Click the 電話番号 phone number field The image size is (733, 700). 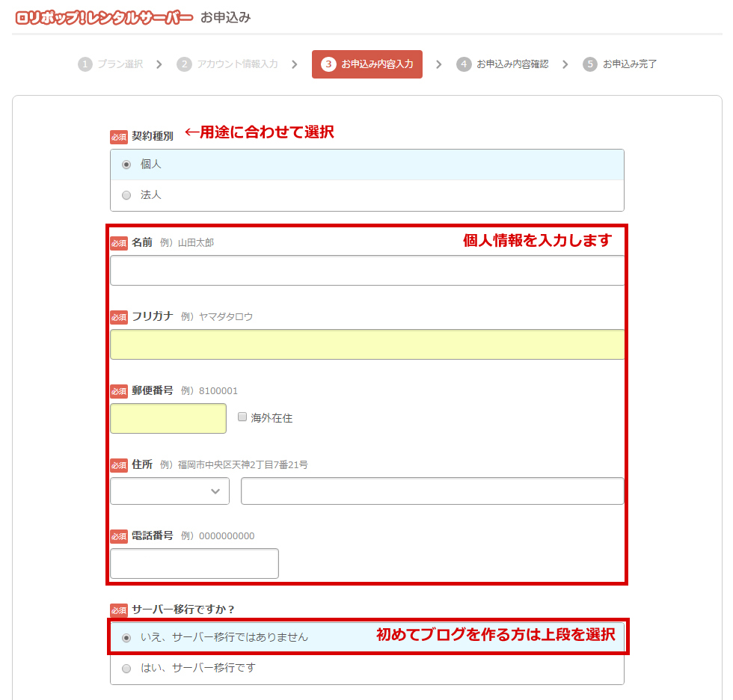pyautogui.click(x=194, y=564)
